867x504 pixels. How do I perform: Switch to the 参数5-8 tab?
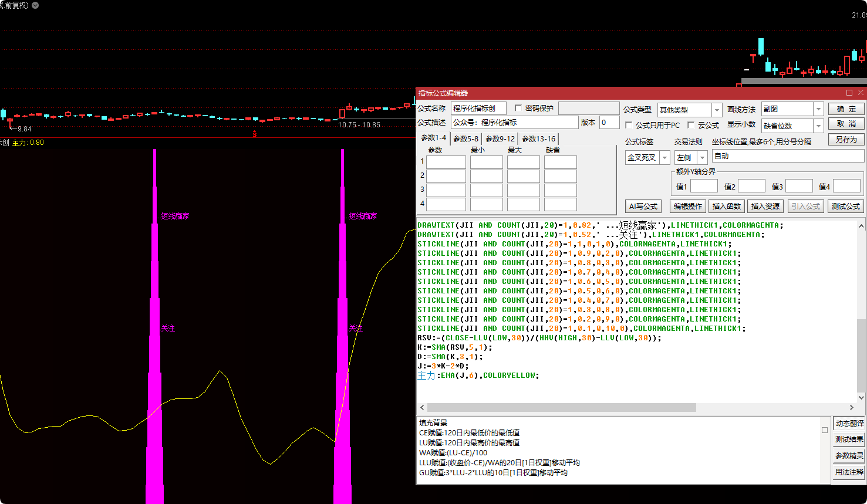[465, 139]
